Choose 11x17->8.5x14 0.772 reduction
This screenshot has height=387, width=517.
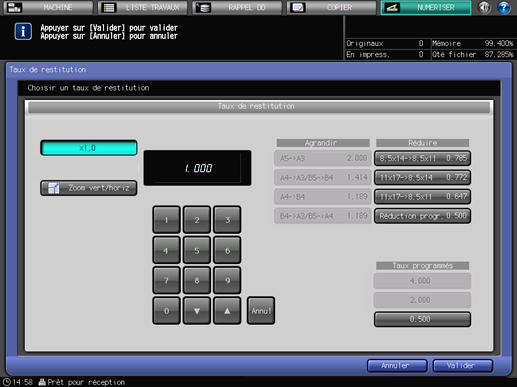[x=422, y=177]
